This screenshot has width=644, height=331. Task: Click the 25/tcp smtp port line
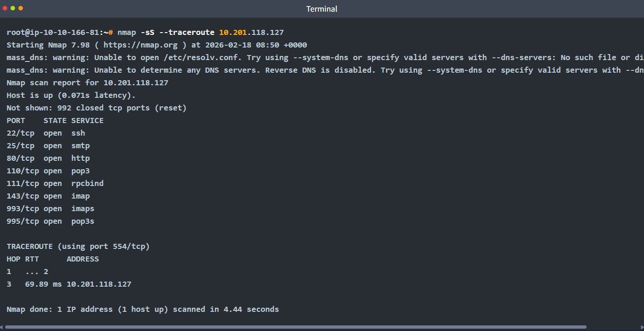tap(48, 146)
